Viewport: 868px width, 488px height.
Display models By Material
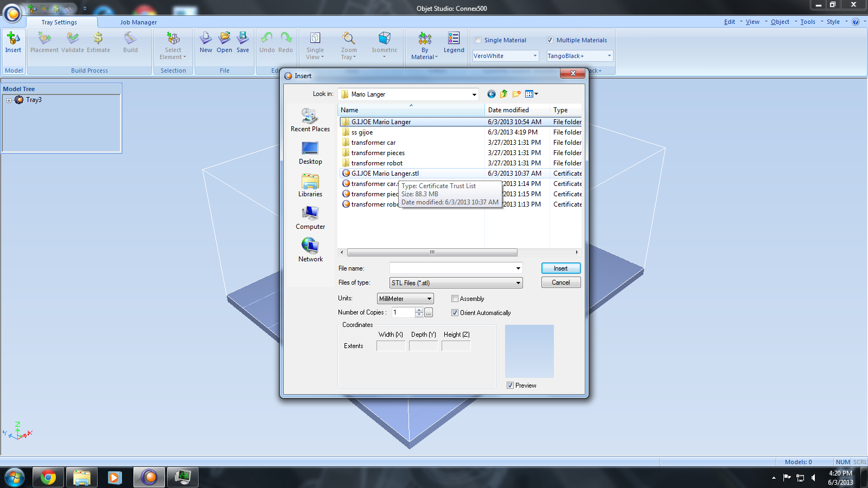point(425,46)
